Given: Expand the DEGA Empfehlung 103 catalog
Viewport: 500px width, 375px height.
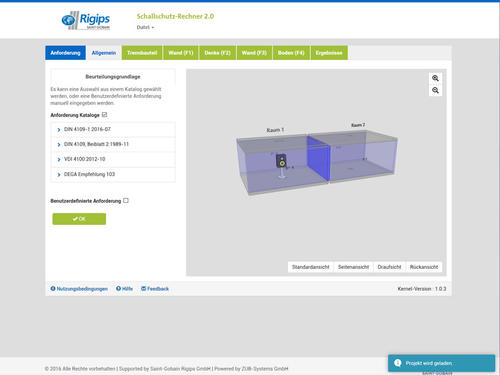Looking at the screenshot, I should (113, 174).
